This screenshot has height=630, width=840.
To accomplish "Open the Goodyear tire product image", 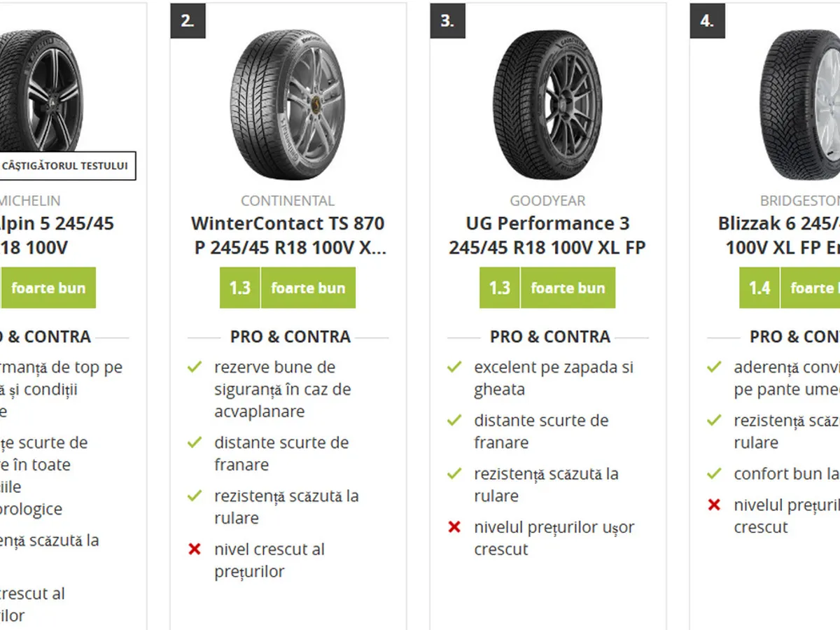I will [x=547, y=105].
